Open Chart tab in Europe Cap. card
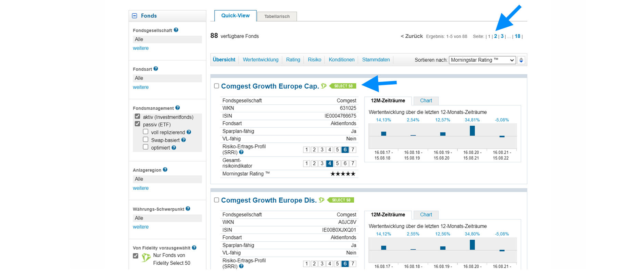Image resolution: width=644 pixels, height=277 pixels. coord(426,101)
